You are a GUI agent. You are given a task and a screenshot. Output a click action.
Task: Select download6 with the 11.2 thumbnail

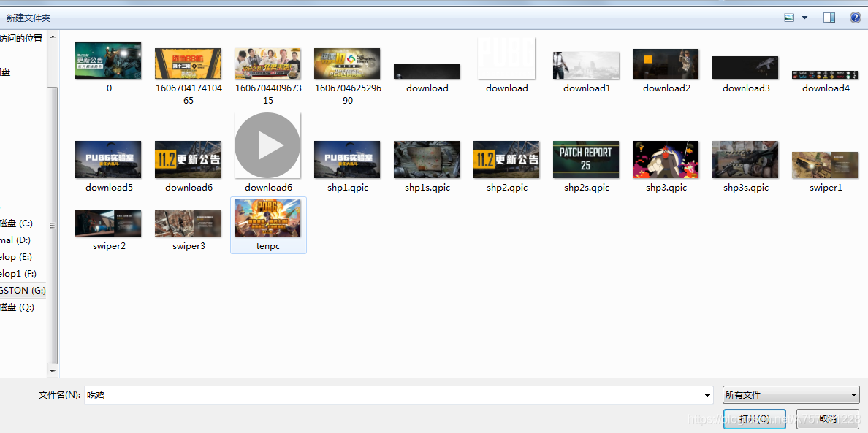[x=189, y=166]
